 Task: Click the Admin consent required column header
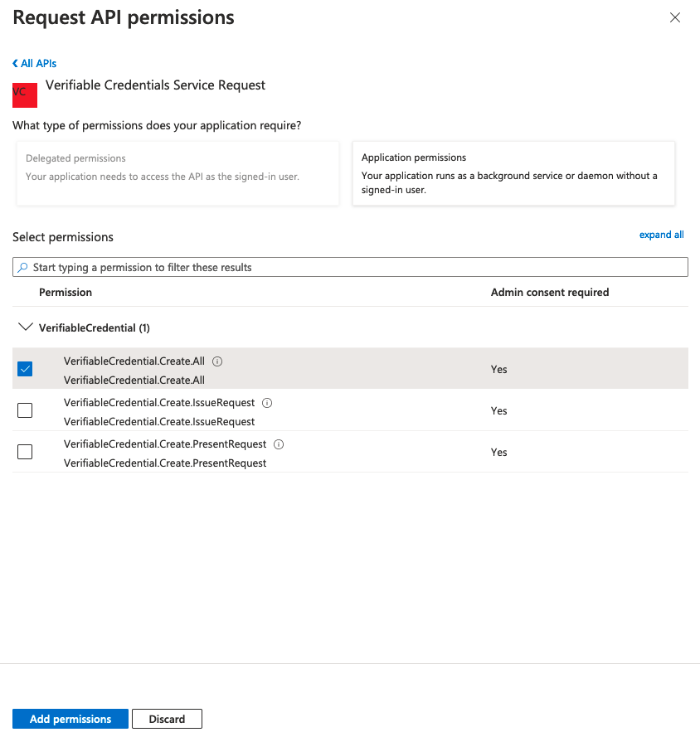click(550, 293)
